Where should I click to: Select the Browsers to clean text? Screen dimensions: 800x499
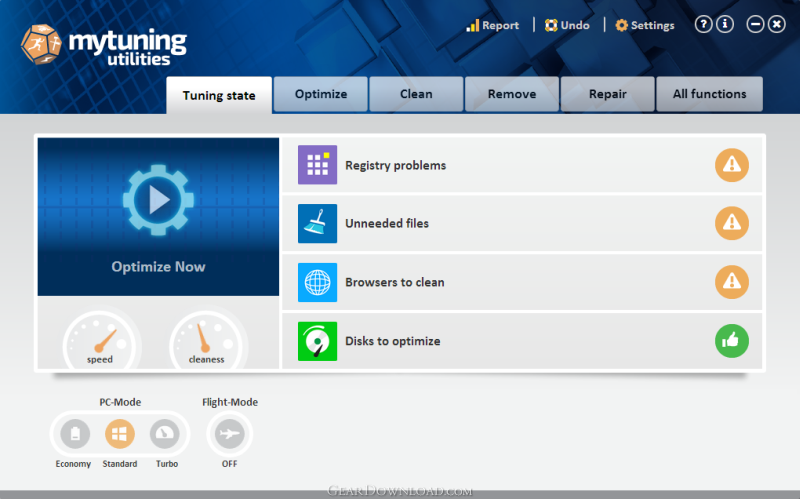pyautogui.click(x=395, y=282)
